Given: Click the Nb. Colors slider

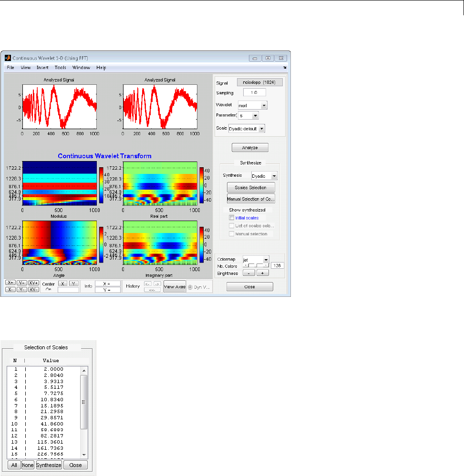Looking at the screenshot, I should pos(256,265).
